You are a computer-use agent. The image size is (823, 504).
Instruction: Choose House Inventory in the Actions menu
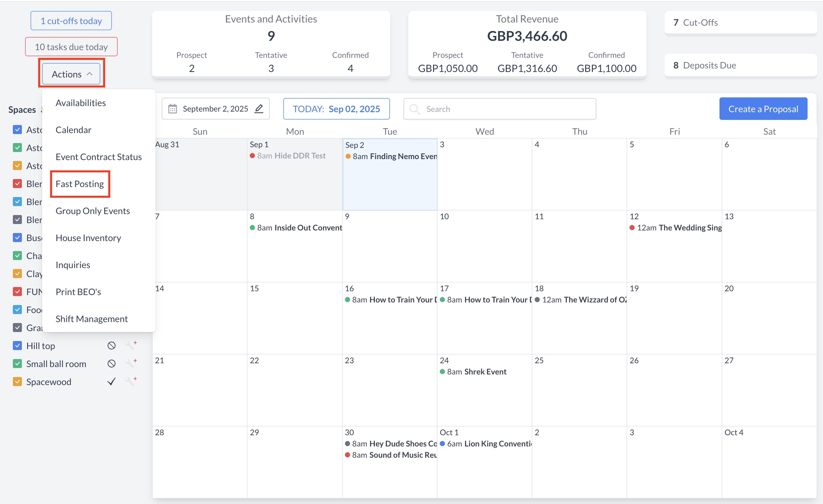[x=88, y=238]
